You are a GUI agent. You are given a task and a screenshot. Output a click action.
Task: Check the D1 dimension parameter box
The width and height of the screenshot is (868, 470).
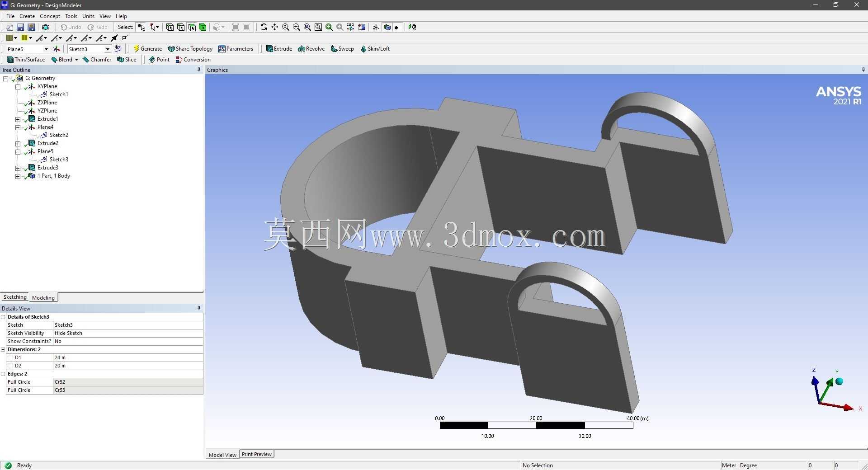point(10,357)
